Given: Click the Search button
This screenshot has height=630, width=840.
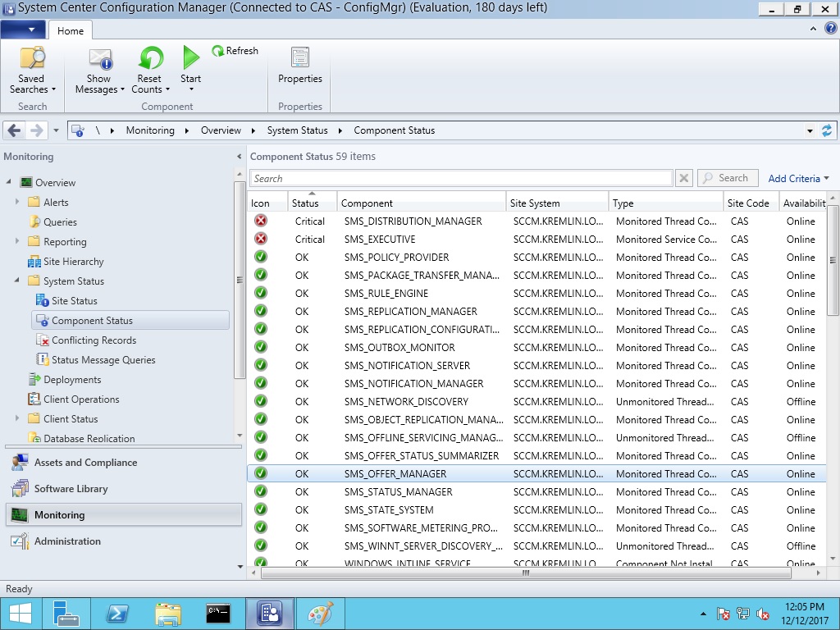Looking at the screenshot, I should pyautogui.click(x=728, y=178).
